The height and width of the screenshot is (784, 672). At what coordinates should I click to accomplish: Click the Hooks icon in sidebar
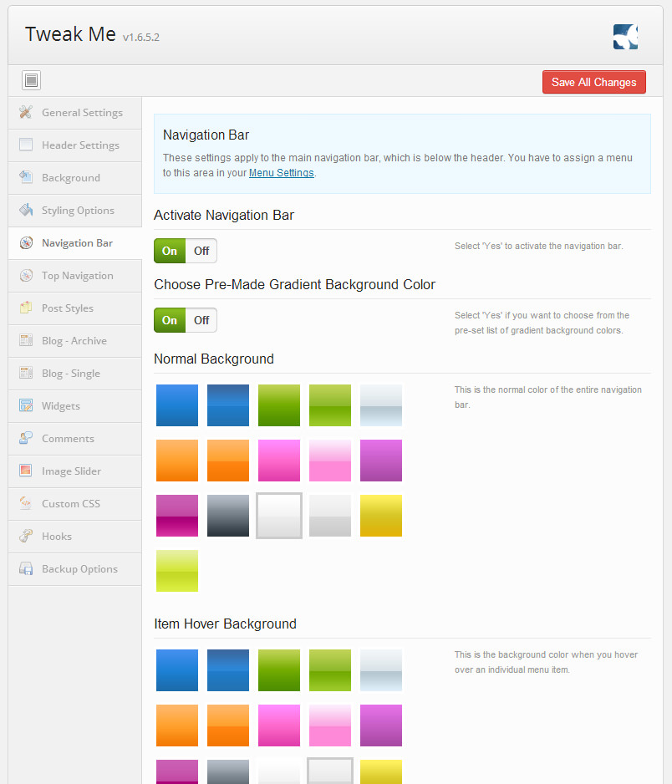[x=26, y=537]
